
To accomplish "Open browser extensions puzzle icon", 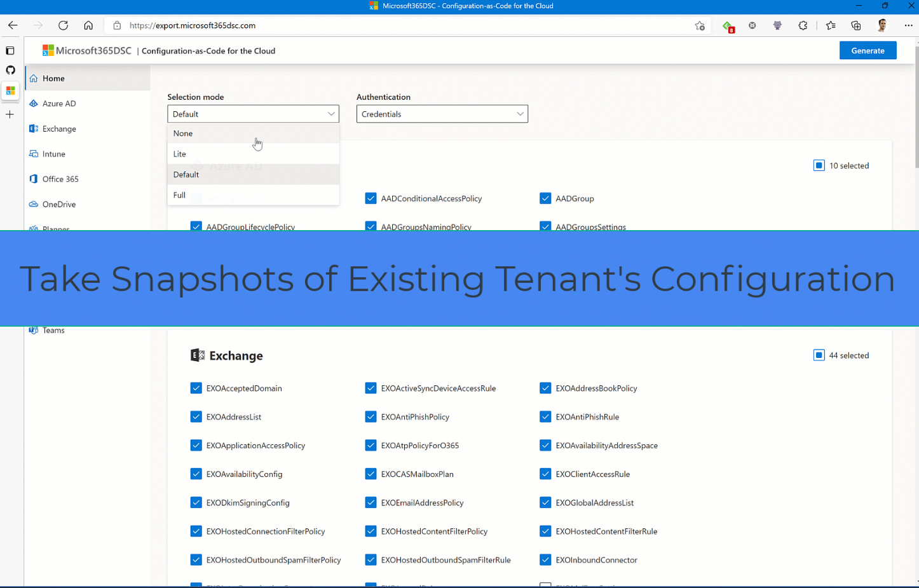I will 803,25.
